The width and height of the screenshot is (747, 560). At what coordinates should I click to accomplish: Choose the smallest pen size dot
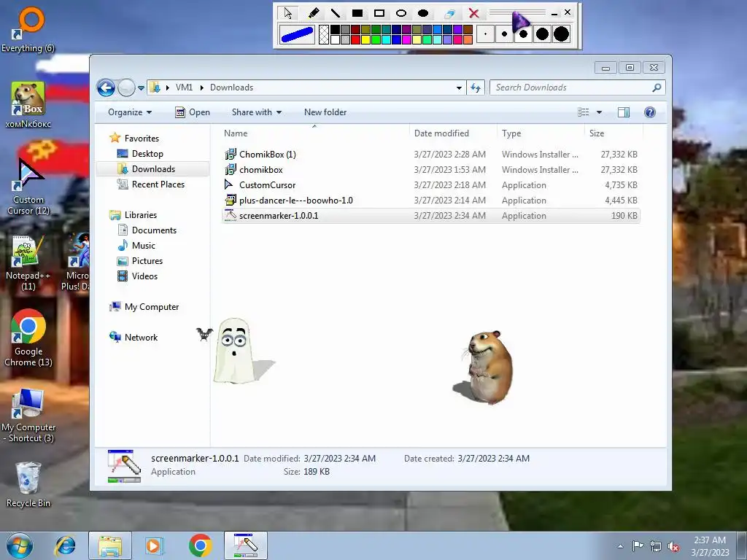point(485,34)
